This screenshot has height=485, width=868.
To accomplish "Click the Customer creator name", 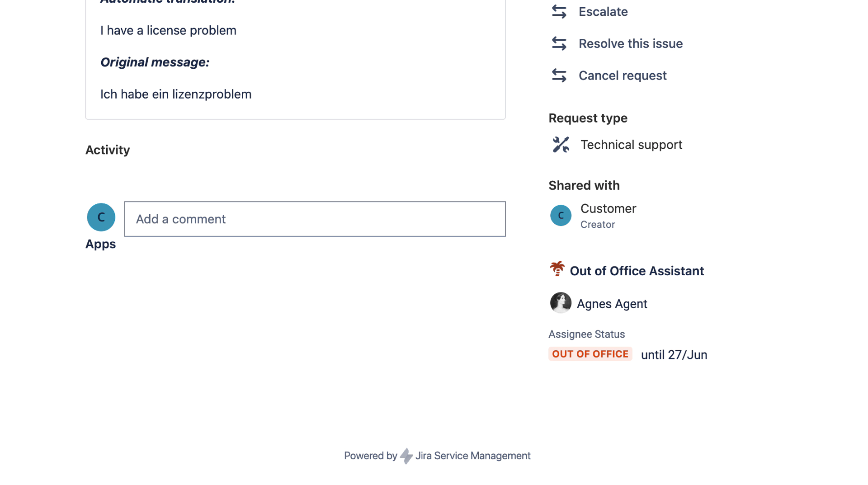I will 608,208.
